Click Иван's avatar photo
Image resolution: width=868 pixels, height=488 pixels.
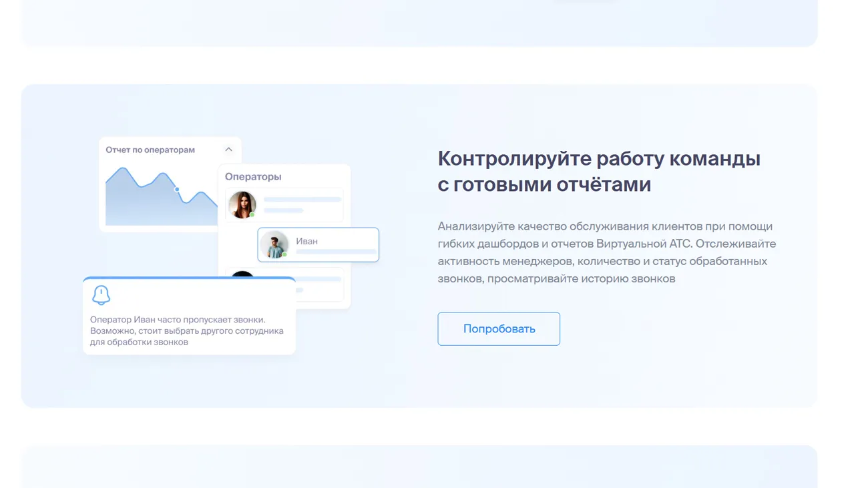coord(274,244)
